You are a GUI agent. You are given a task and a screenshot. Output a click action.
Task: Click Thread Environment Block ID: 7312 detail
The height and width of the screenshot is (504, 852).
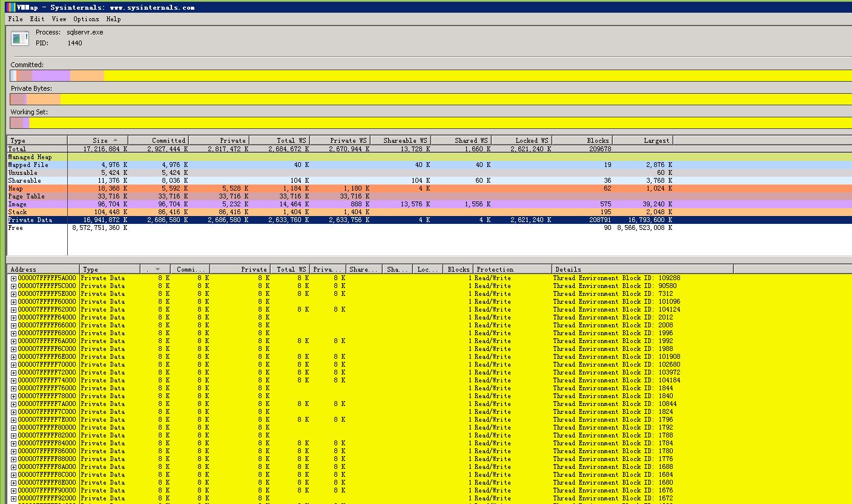point(613,294)
